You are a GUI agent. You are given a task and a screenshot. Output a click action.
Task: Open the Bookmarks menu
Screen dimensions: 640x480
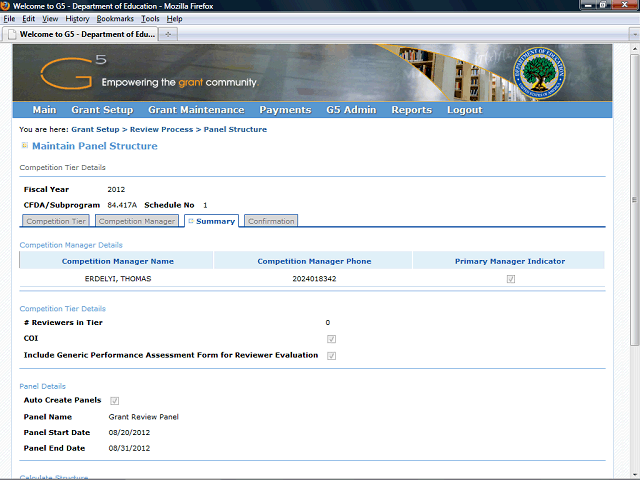click(x=115, y=19)
